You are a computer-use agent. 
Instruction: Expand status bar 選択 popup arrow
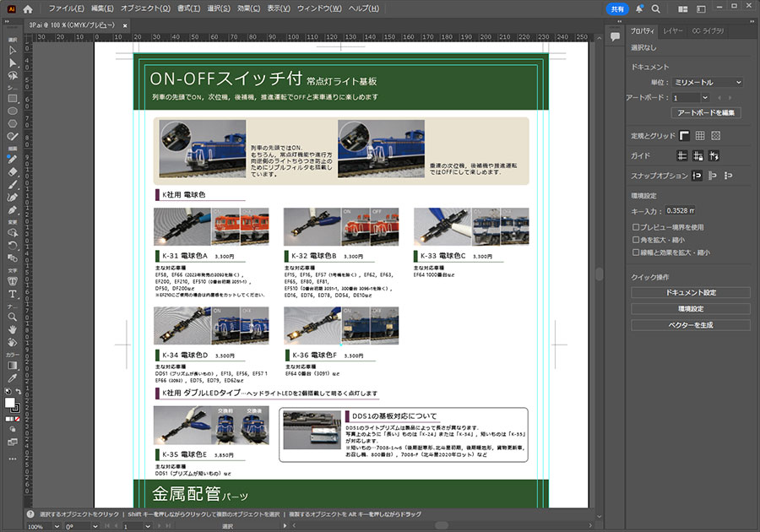click(285, 526)
